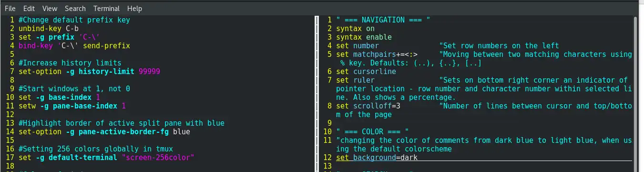Open the Search menu

click(75, 9)
